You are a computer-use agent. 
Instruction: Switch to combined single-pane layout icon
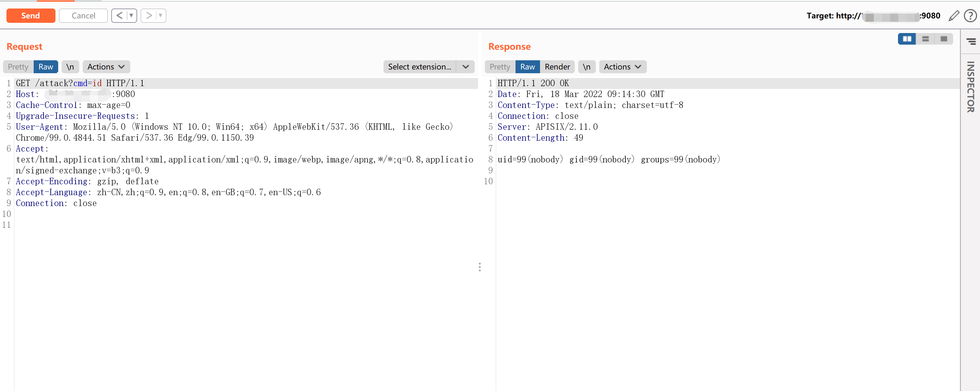944,39
